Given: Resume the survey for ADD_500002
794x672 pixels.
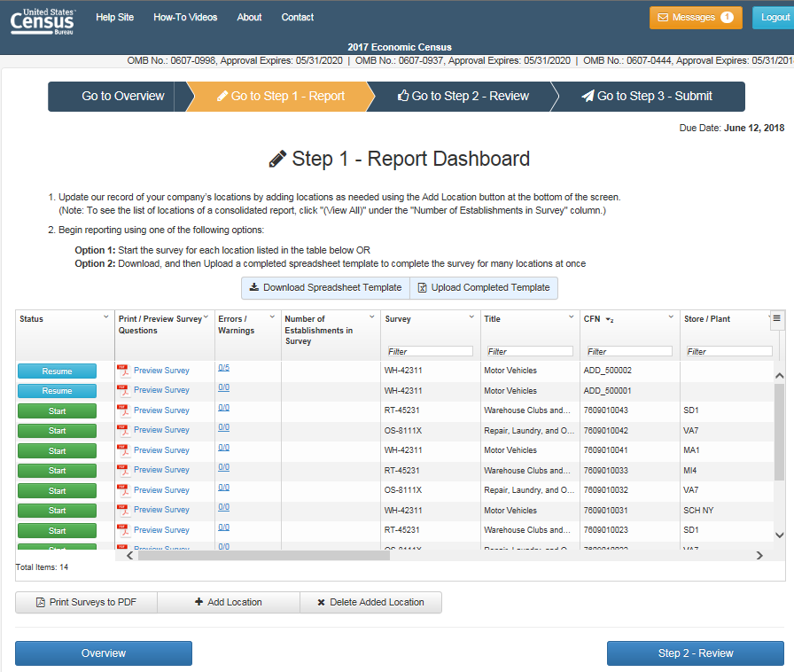Looking at the screenshot, I should [x=58, y=371].
